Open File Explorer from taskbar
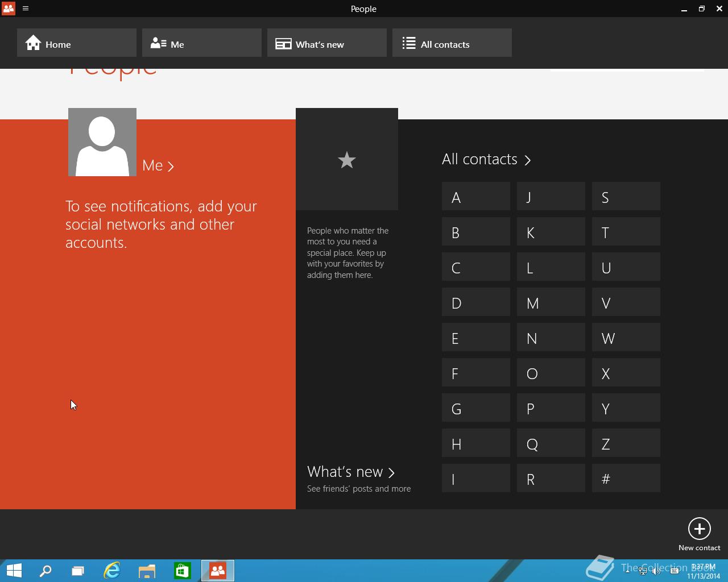This screenshot has height=582, width=728. coord(147,571)
